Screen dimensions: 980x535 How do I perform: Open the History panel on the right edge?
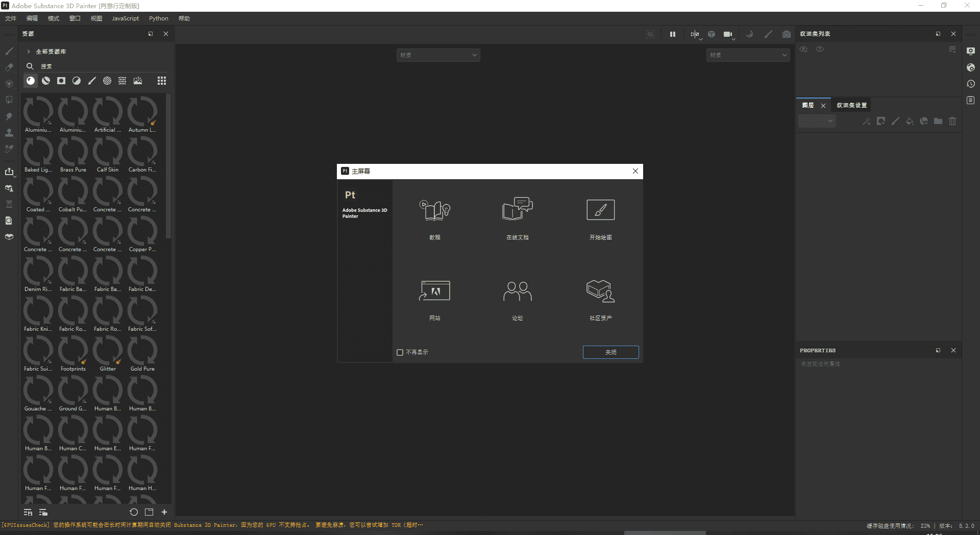click(971, 83)
